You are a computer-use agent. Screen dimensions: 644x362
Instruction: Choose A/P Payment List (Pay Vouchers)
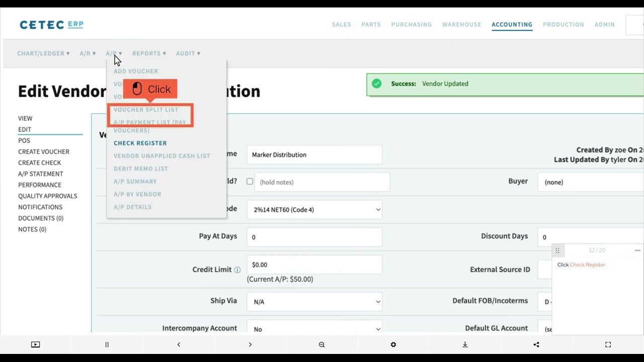[x=149, y=126]
